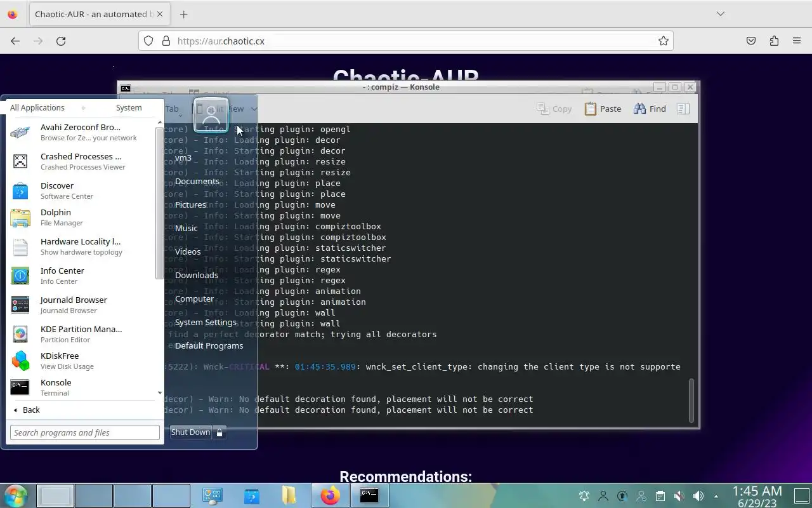Open the Start menu orb

tap(16, 495)
